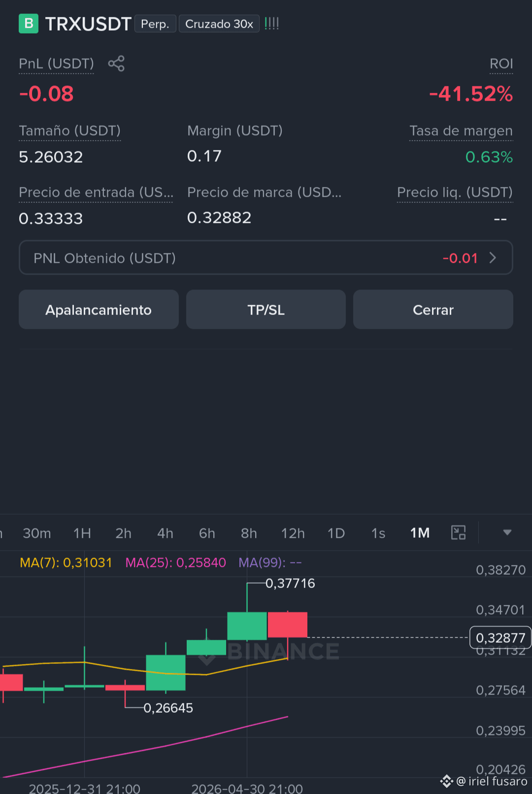Tap the 0,26645 low price marker
The height and width of the screenshot is (794, 532).
pyautogui.click(x=168, y=708)
